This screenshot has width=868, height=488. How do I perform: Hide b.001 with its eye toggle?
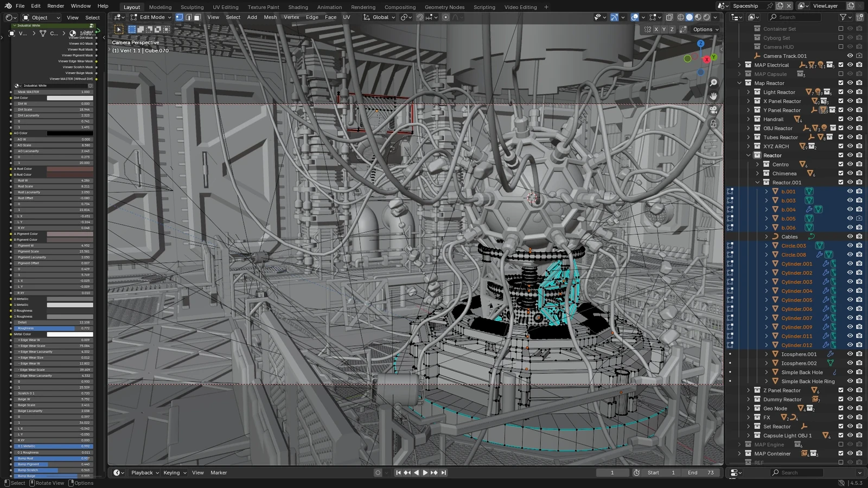click(x=850, y=191)
